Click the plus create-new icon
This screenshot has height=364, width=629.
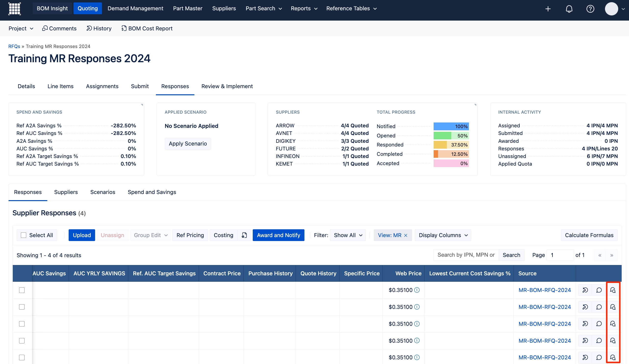[548, 9]
